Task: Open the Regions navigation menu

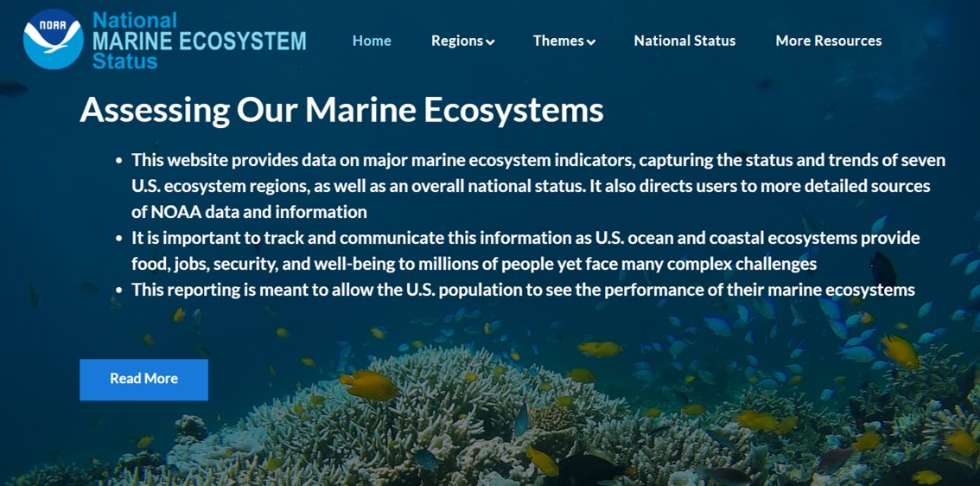Action: pos(457,41)
